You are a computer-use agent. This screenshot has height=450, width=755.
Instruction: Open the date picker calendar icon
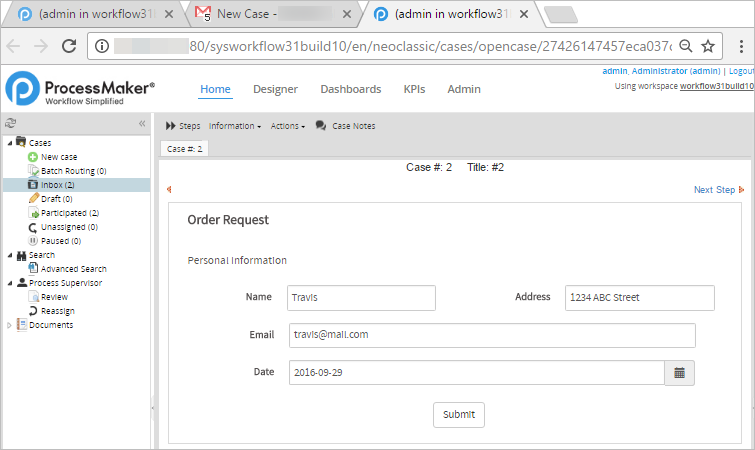coord(679,373)
